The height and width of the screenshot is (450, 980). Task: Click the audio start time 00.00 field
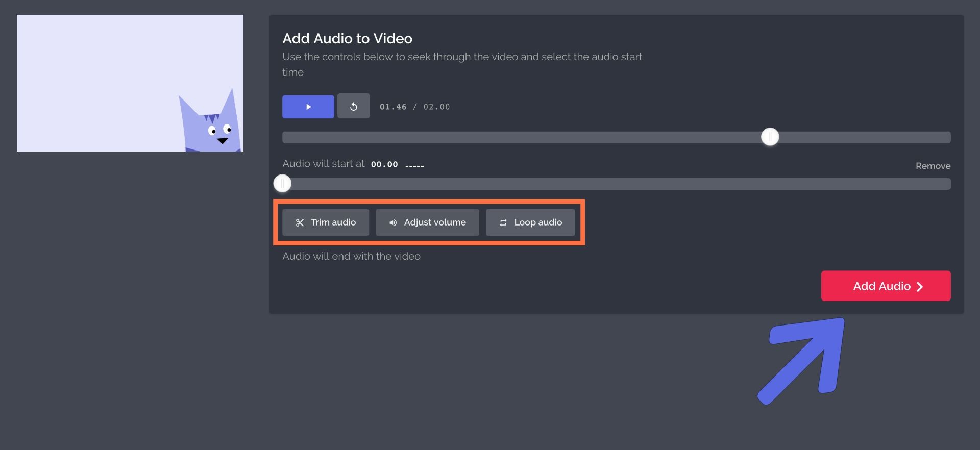click(x=384, y=164)
